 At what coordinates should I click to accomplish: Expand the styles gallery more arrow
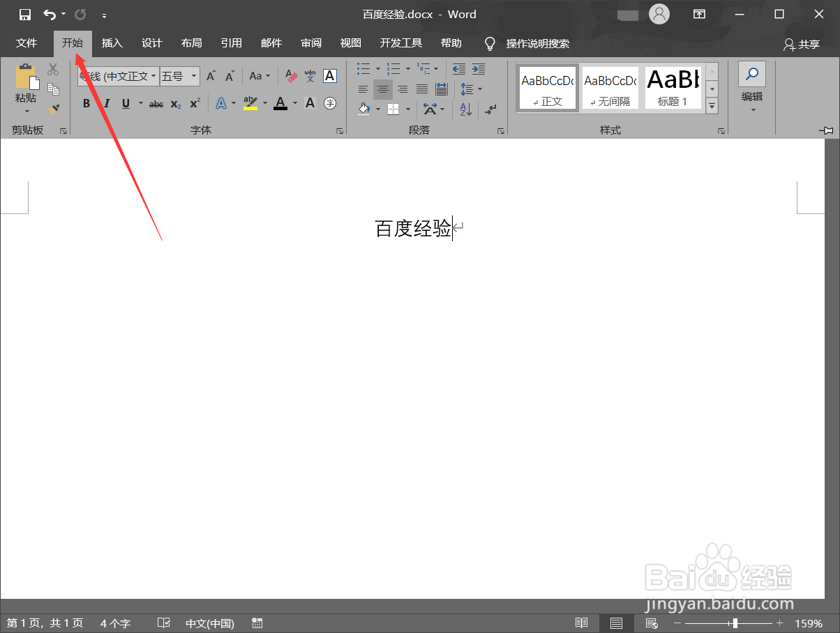point(712,106)
